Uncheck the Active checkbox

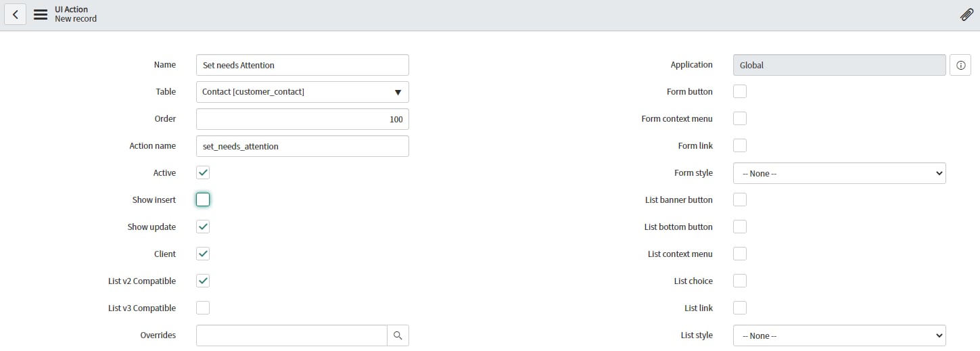[203, 172]
